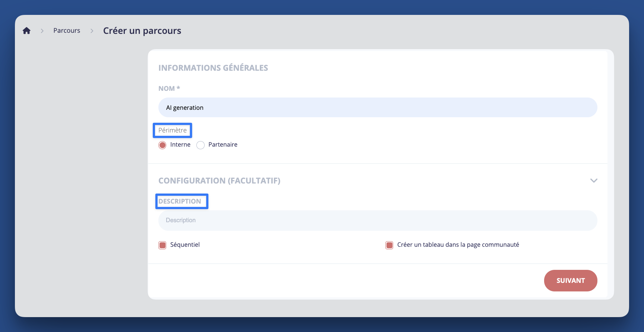Image resolution: width=644 pixels, height=332 pixels.
Task: Toggle Créer un tableau dans la page communauté checkbox
Action: [389, 245]
